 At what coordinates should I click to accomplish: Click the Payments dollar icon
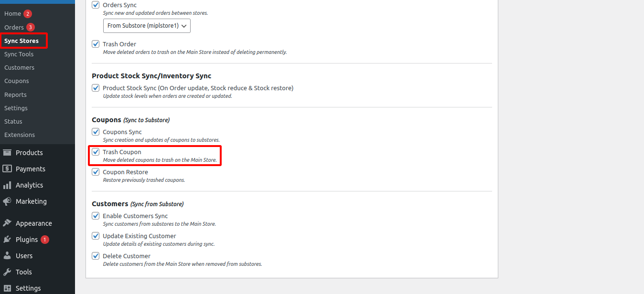point(7,169)
